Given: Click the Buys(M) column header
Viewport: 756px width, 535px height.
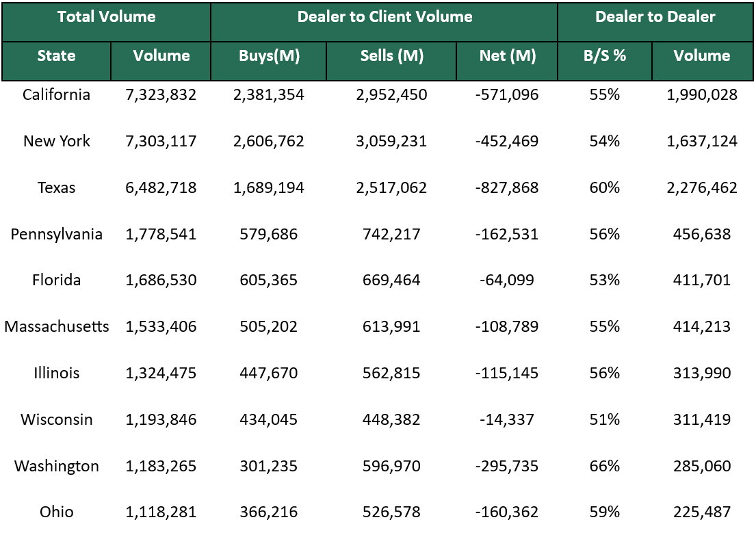Looking at the screenshot, I should [269, 57].
